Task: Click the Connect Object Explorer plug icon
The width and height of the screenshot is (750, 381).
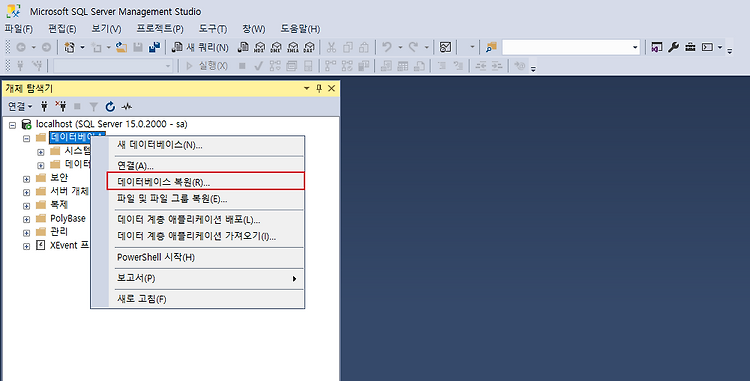Action: [44, 106]
